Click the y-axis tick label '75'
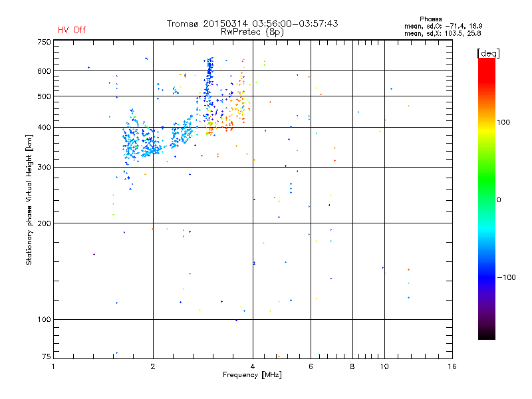Viewport: 532px width, 399px height. click(x=47, y=356)
